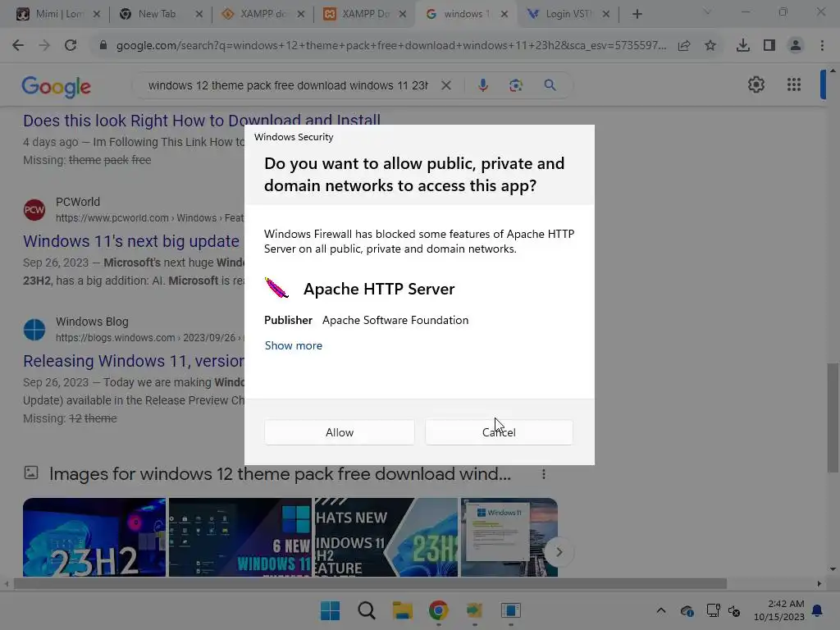Bookmark this page with the star icon
Screen dimensions: 840x630
[710, 46]
